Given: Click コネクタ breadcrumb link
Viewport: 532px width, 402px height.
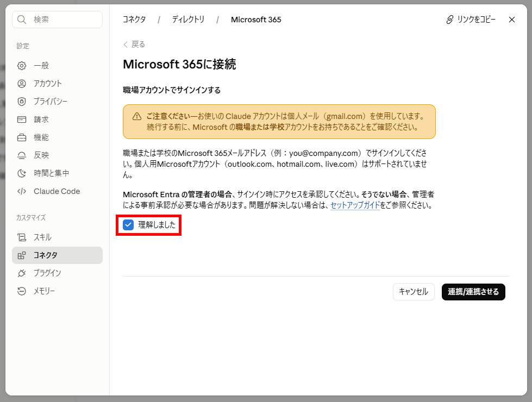Looking at the screenshot, I should pos(134,20).
